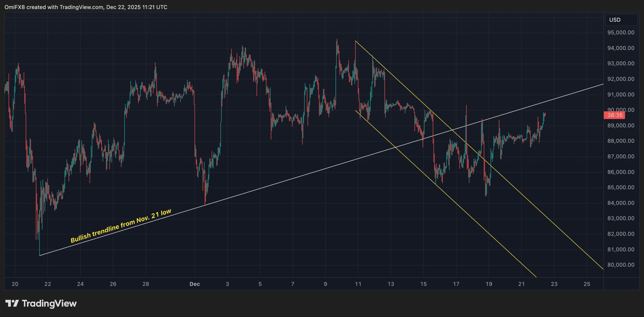Viewport: 644px width, 317px height.
Task: Click the 88,000.00 price axis label
Action: point(621,141)
